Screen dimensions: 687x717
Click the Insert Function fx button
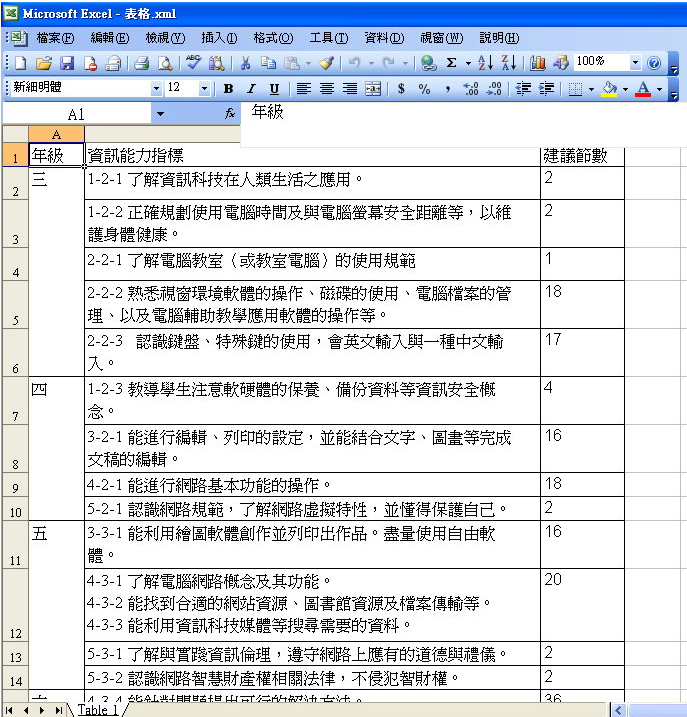230,113
